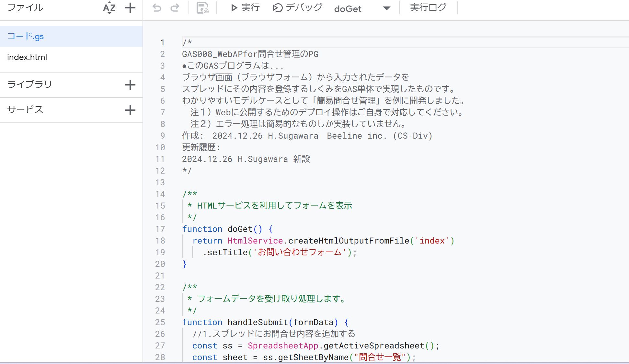Click dropdown arrow next to doGet
This screenshot has width=629, height=364.
[386, 8]
